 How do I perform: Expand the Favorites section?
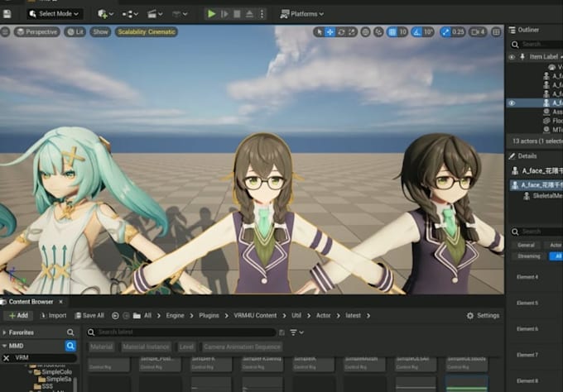(x=4, y=332)
